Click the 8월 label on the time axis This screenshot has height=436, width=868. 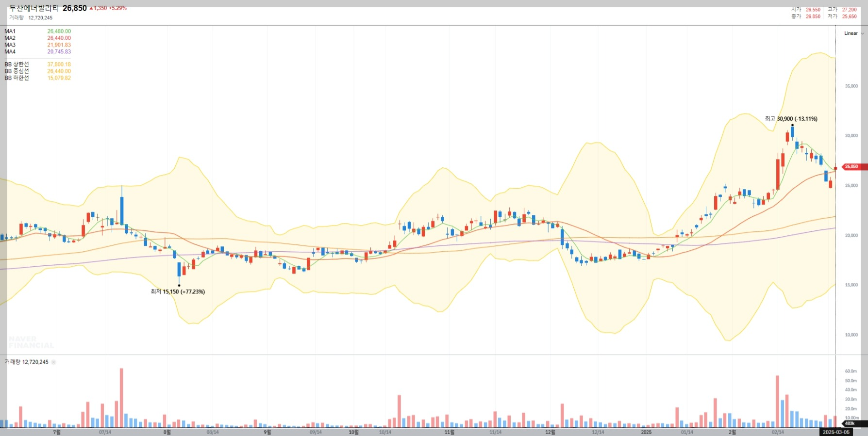click(x=167, y=432)
